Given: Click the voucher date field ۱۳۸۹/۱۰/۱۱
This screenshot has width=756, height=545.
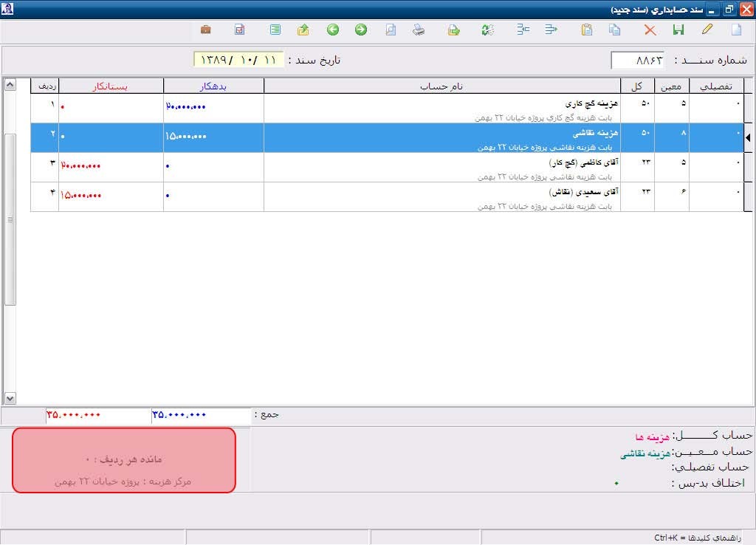Looking at the screenshot, I should 238,60.
